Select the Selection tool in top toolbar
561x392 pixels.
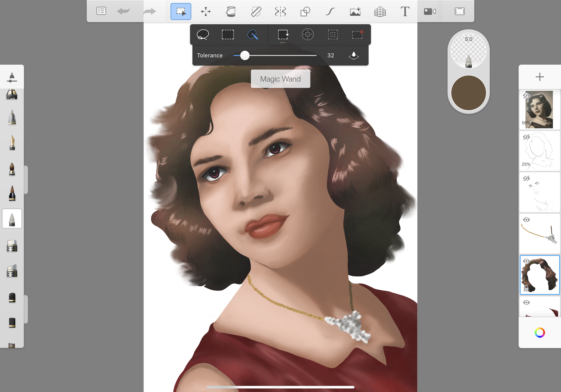pyautogui.click(x=181, y=12)
